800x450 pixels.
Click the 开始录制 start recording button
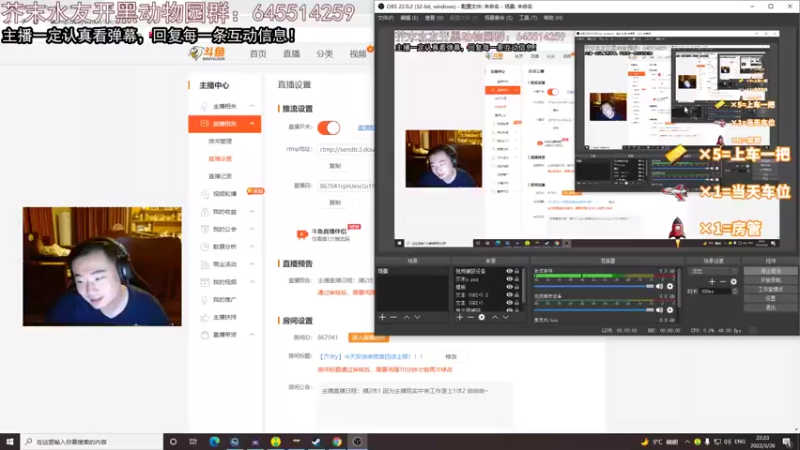click(x=770, y=280)
